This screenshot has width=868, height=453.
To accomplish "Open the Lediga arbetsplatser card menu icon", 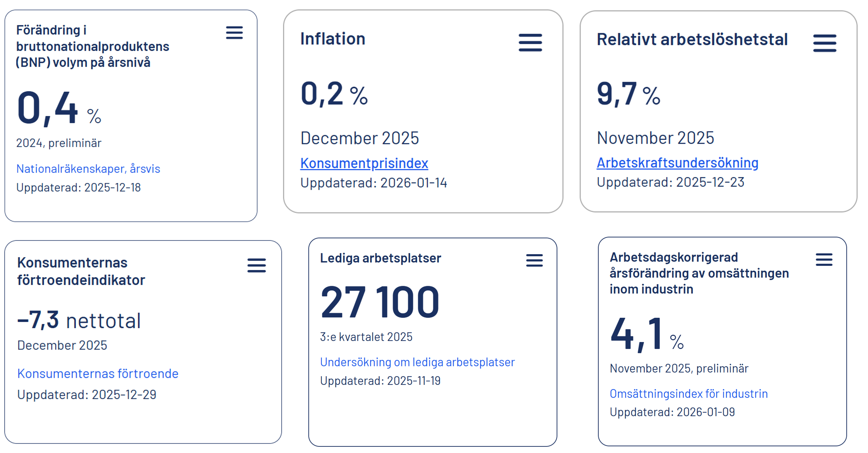I will click(534, 260).
